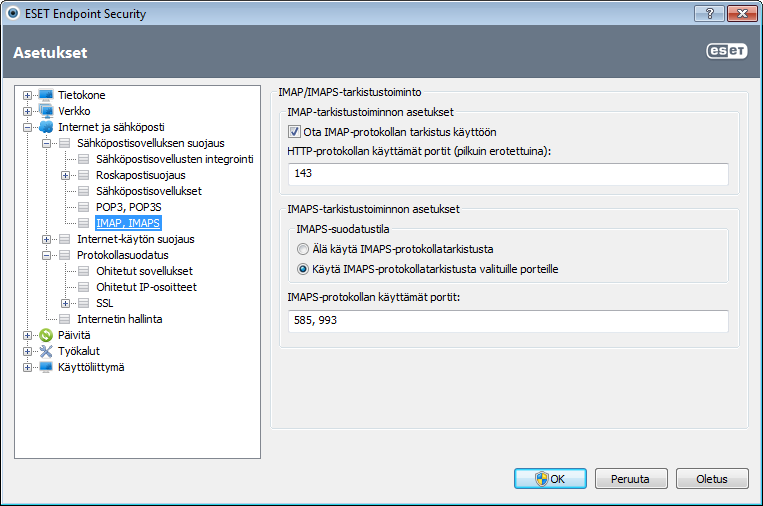The image size is (763, 506).
Task: Select Sähköpostisovellusten integrointi in the tree
Action: click(175, 159)
